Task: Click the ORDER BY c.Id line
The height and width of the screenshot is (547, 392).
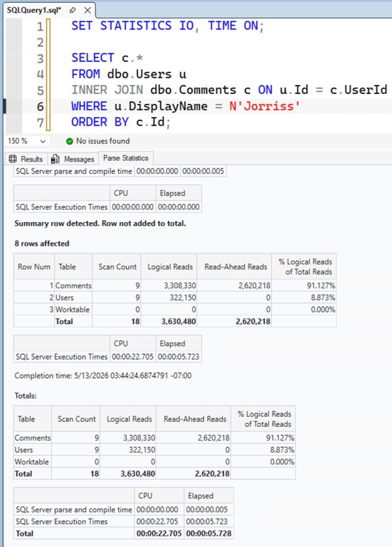Action: [x=121, y=122]
